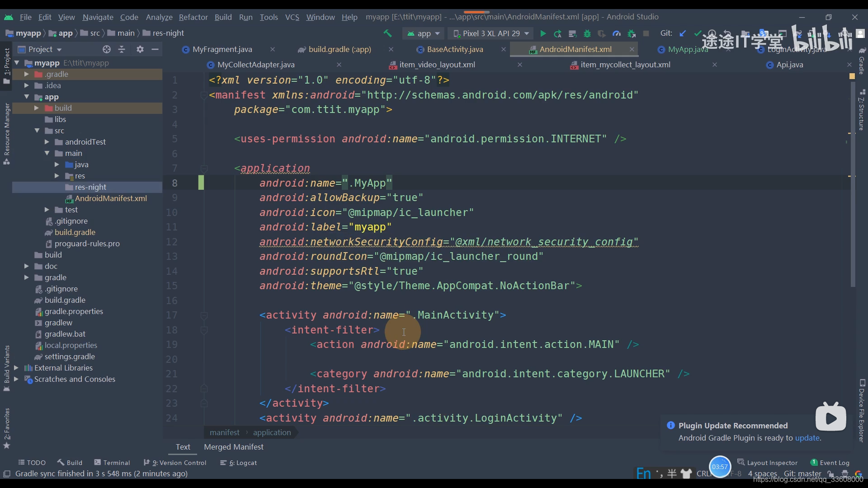Click the update link in the notification

click(x=807, y=438)
